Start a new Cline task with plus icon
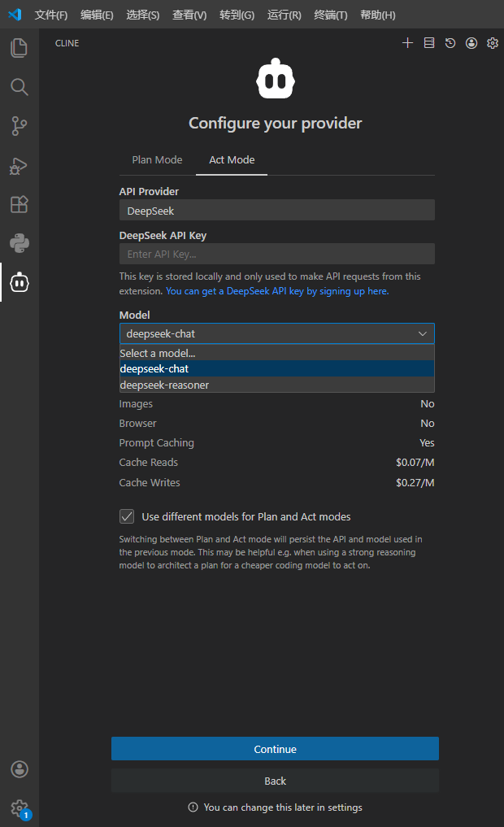Screen dimensions: 504x827 [407, 43]
